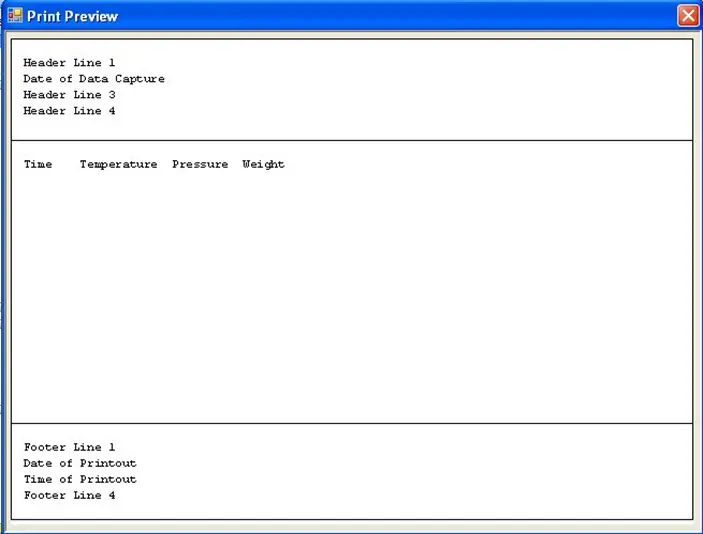703x534 pixels.
Task: Click the 'Time' column heading
Action: point(38,164)
